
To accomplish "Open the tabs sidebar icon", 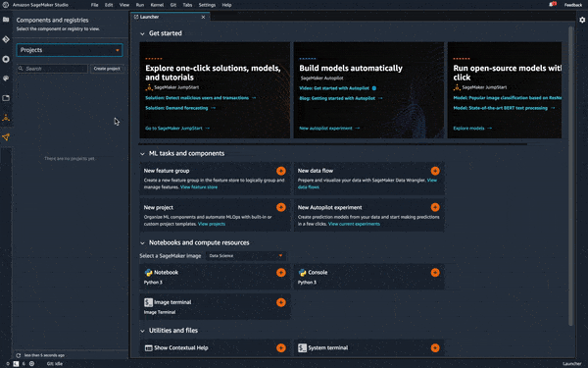I will (x=6, y=98).
